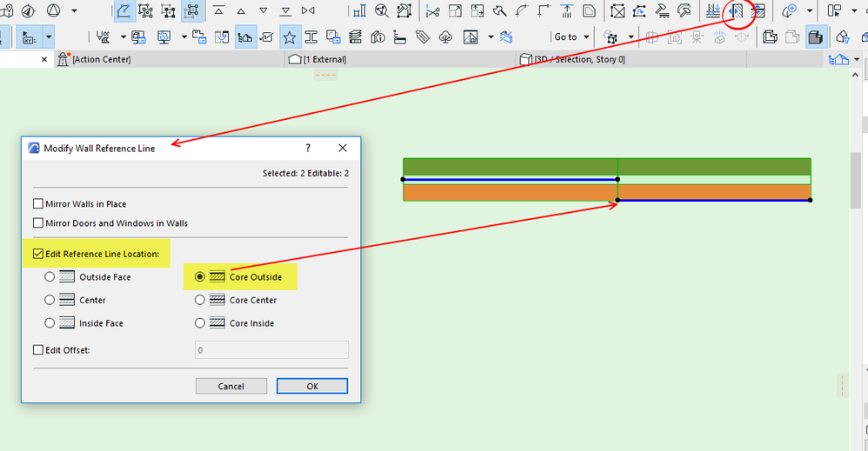Click the circled triangle icon
Screen dimensions: 868x451
click(x=53, y=10)
